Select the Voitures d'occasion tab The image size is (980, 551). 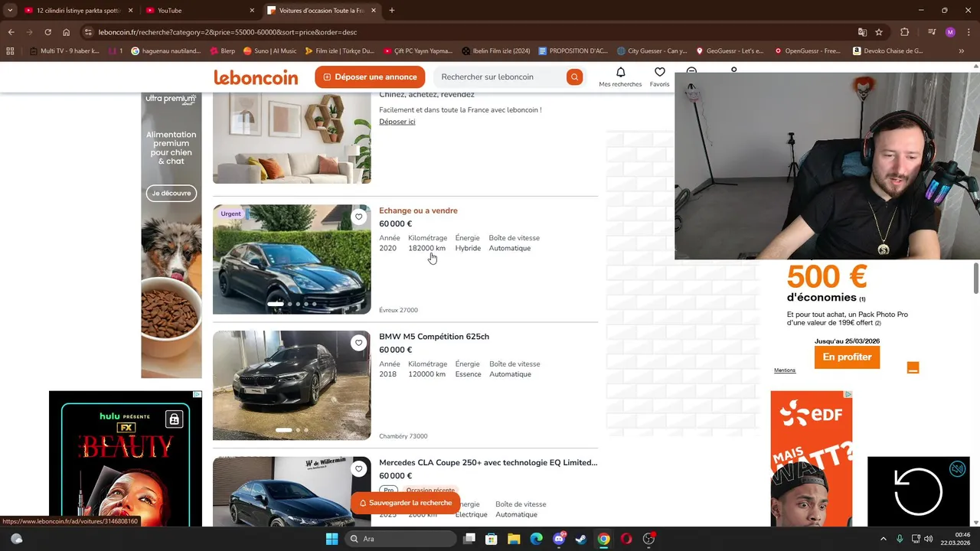(322, 11)
